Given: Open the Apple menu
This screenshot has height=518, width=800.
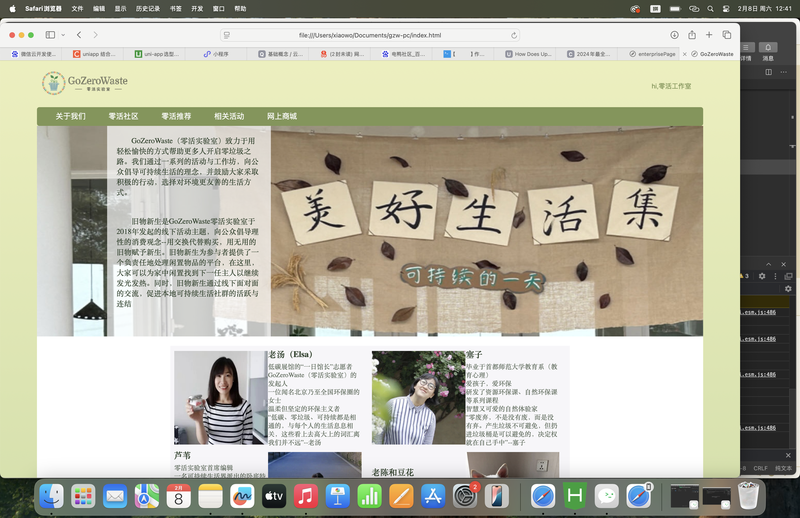Looking at the screenshot, I should [13, 8].
